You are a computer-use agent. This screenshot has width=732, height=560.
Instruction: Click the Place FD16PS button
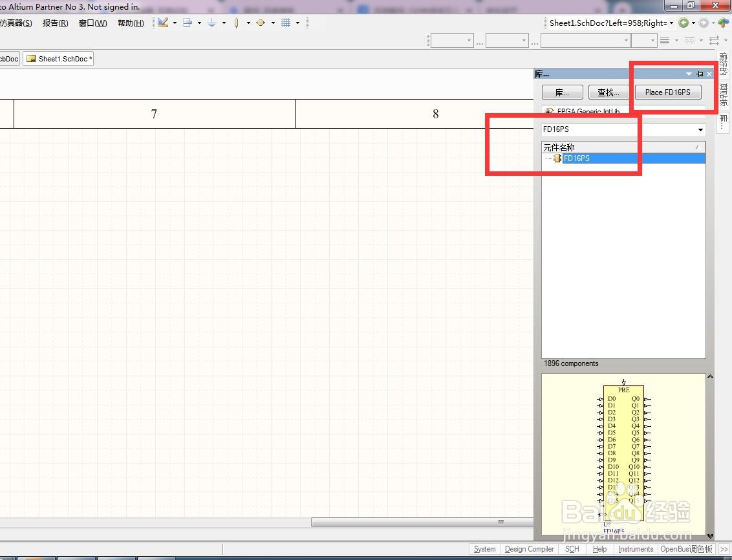(x=667, y=92)
